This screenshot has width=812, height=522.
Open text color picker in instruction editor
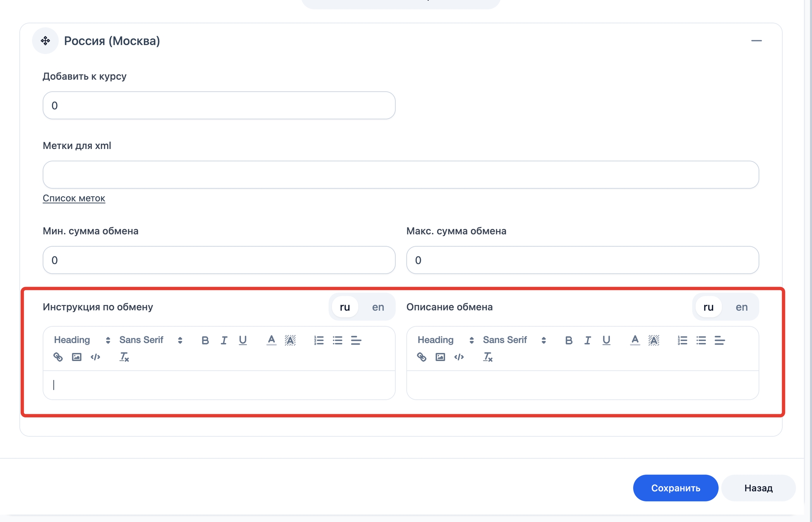click(271, 340)
